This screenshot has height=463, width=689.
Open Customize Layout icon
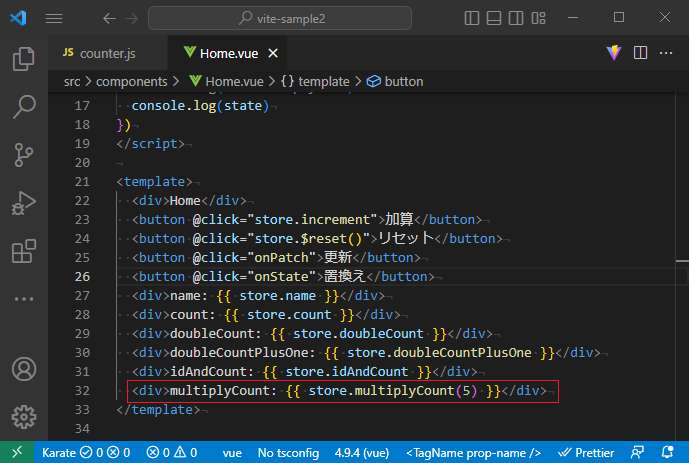[x=538, y=18]
